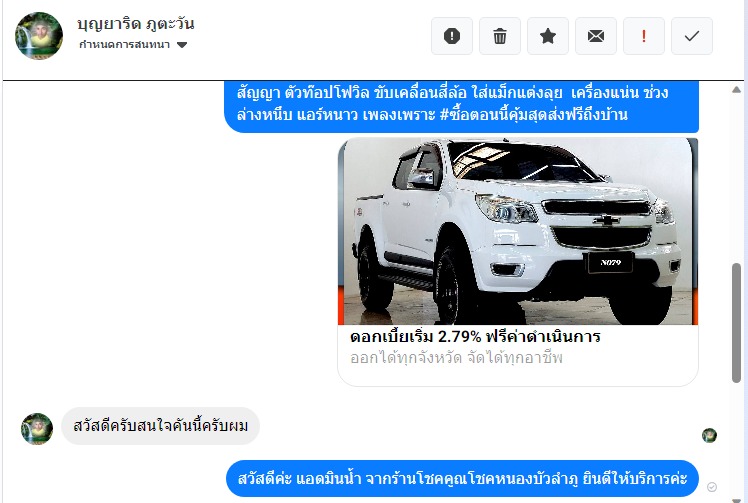Star this conversation
The image size is (748, 503).
pos(548,36)
